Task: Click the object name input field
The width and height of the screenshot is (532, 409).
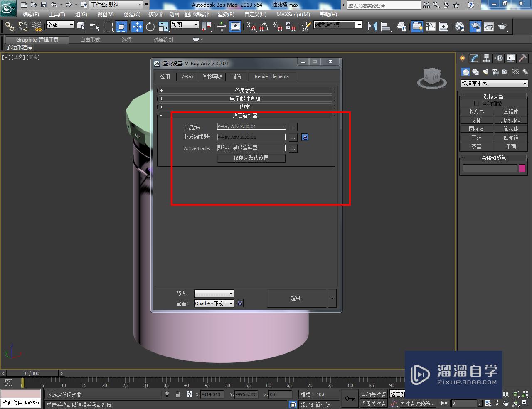Action: click(x=490, y=168)
